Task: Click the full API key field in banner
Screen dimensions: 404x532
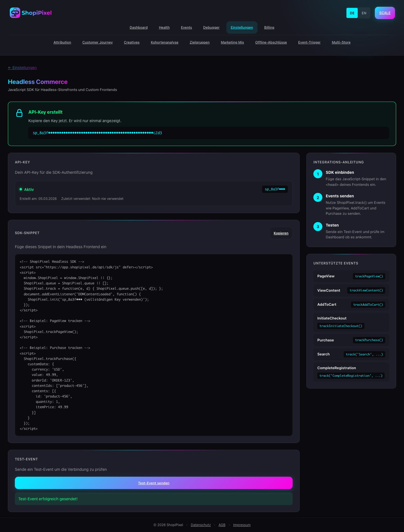Action: [208, 133]
